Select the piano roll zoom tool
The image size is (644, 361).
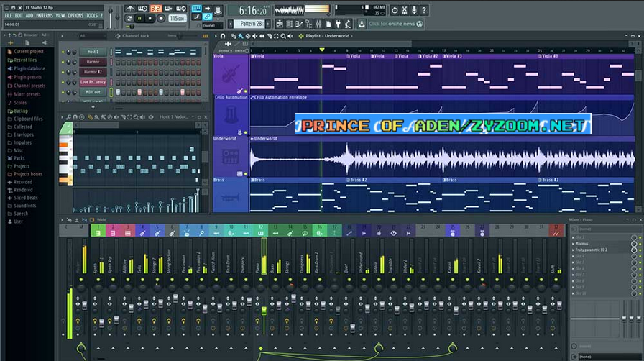(136, 117)
